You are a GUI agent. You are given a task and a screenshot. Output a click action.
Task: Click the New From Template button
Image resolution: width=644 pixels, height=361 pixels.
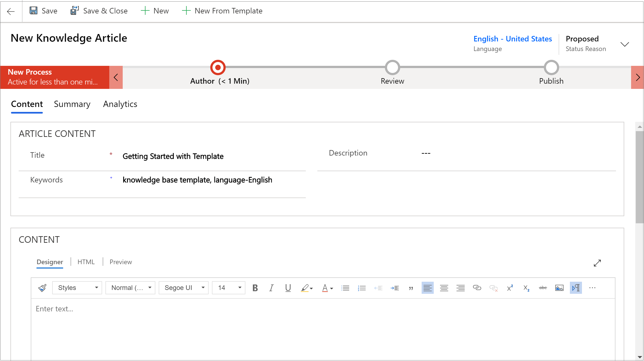click(222, 11)
